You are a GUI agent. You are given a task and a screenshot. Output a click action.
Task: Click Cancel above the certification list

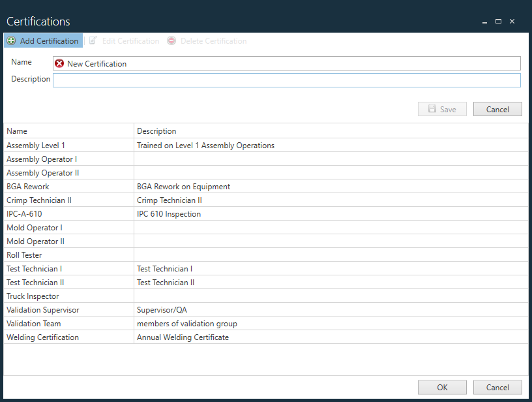click(x=497, y=109)
